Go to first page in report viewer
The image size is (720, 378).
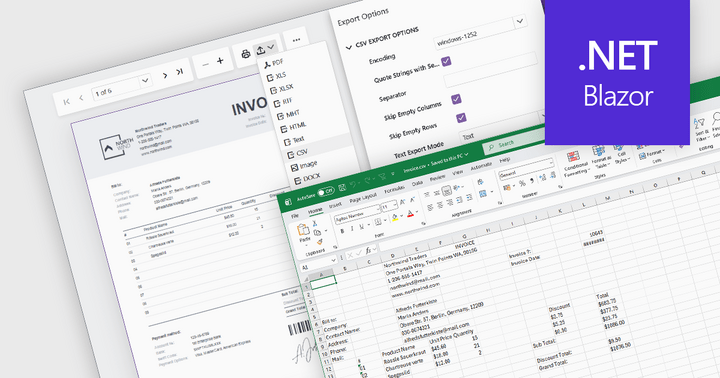(67, 102)
